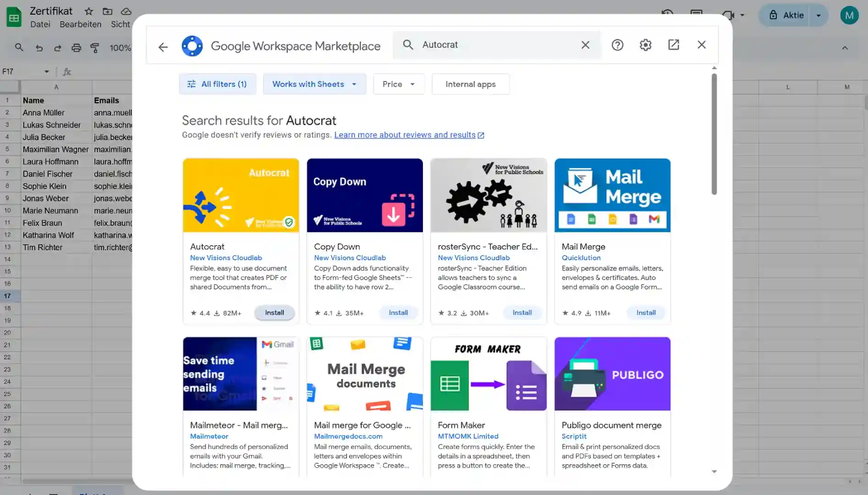Open Marketplace settings gear
Screen dimensions: 868x495
click(x=645, y=45)
